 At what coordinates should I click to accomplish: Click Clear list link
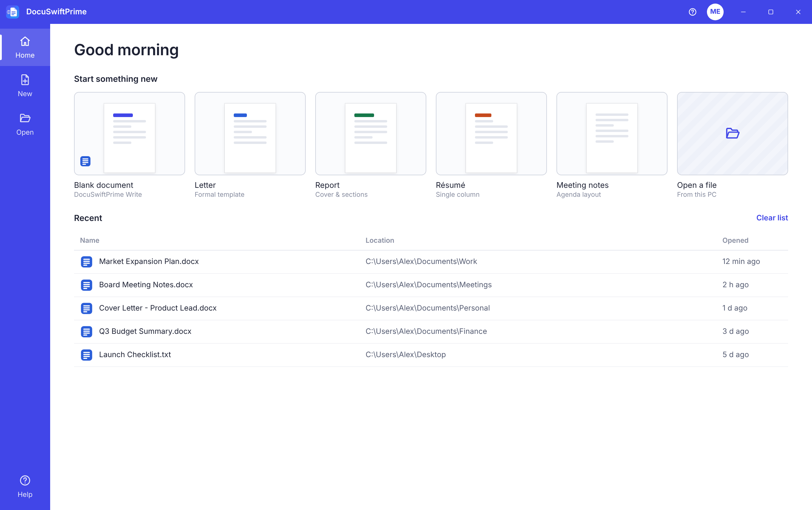click(772, 218)
